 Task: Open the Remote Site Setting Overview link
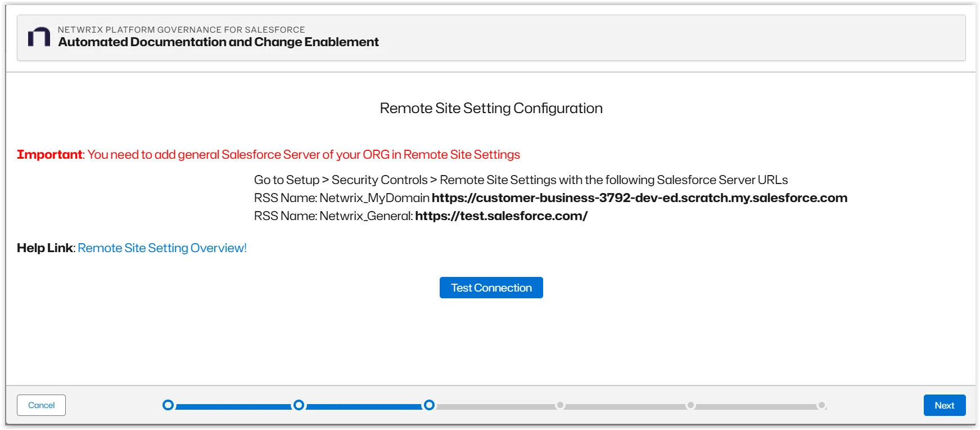click(x=162, y=248)
